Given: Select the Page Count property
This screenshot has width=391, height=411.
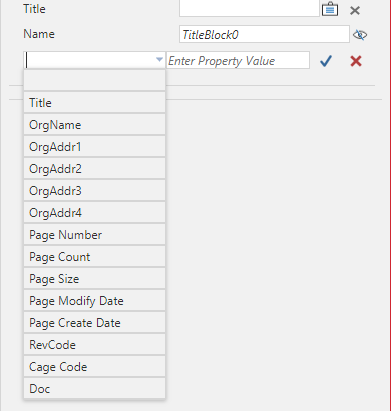Looking at the screenshot, I should [x=95, y=256].
